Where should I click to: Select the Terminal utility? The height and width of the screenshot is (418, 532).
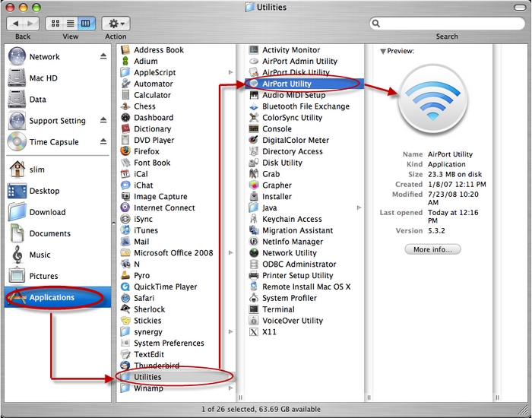(304, 309)
